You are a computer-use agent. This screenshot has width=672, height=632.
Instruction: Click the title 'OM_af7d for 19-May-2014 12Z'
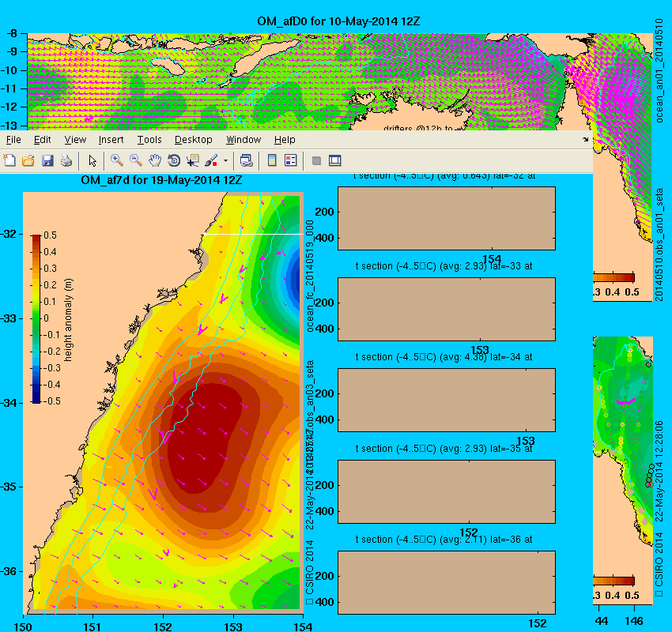pos(161,180)
